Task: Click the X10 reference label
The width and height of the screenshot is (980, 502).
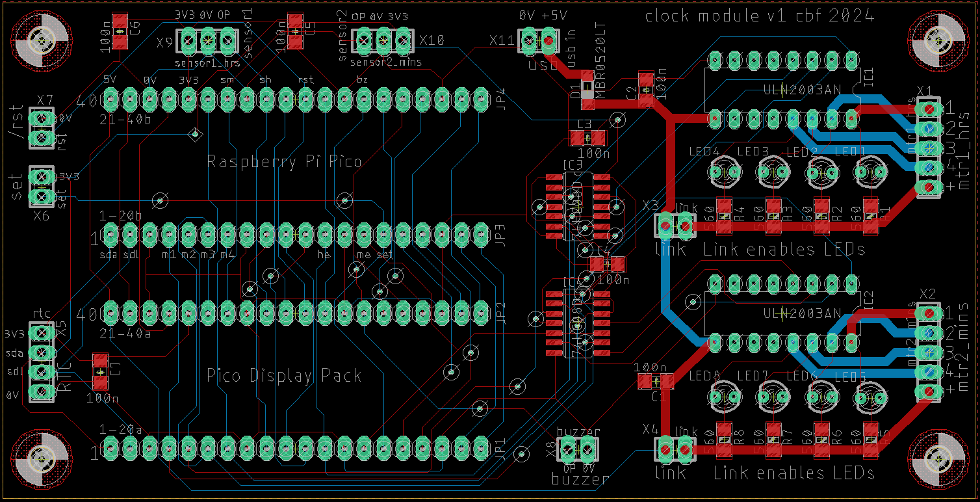Action: pos(432,40)
